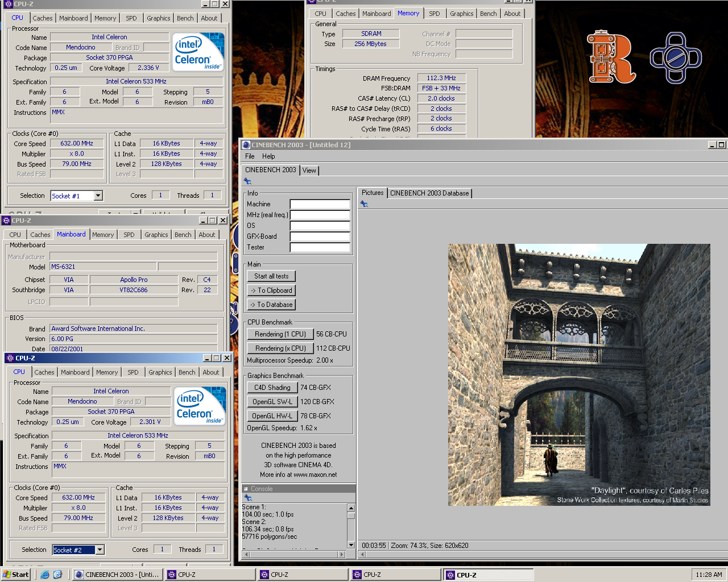Click the pin icon in the Console panel
728x582 pixels.
247,498
